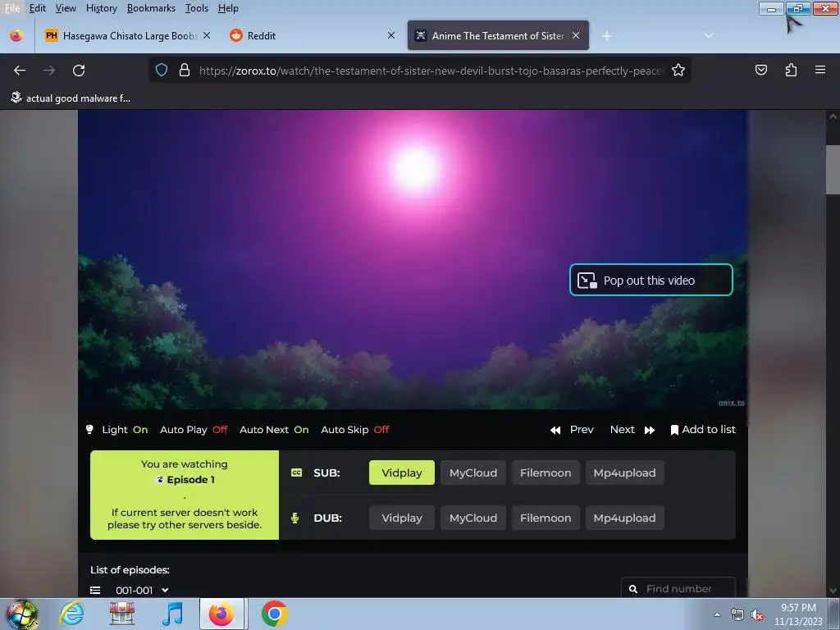Select the DUB Mp4upload server
This screenshot has width=840, height=630.
point(624,518)
